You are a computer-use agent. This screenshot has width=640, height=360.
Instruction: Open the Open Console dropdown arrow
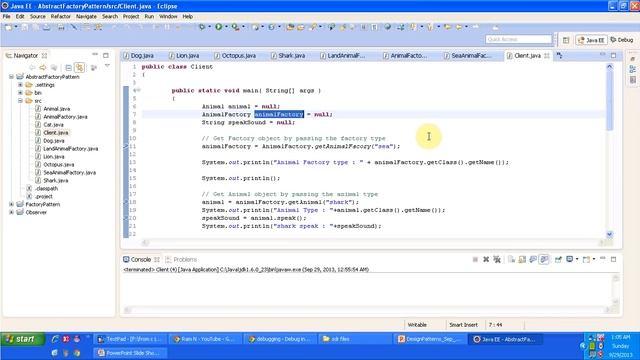click(593, 259)
